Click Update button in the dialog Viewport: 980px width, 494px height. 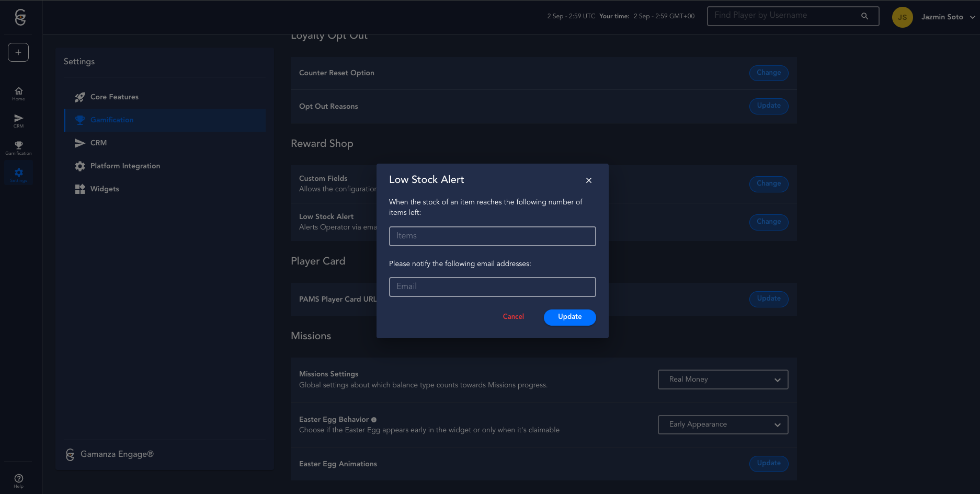pos(569,317)
